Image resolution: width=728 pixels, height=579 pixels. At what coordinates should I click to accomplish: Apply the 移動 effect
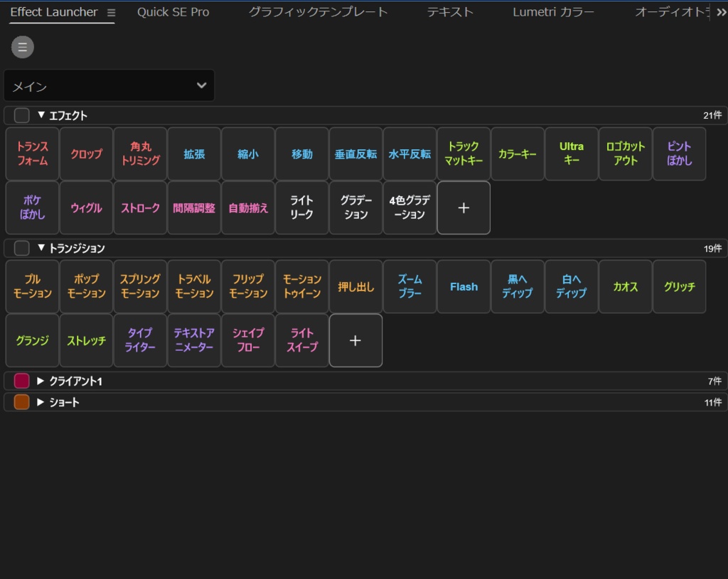click(301, 153)
